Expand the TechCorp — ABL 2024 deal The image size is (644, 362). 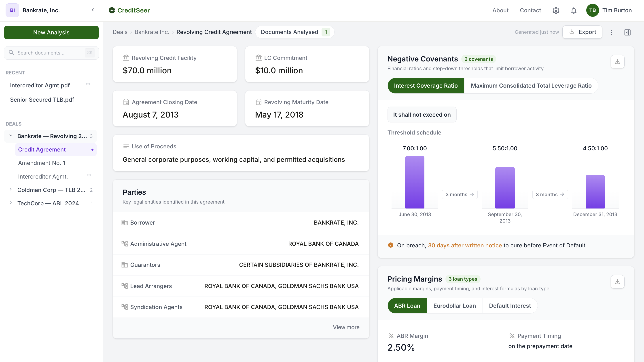point(11,203)
